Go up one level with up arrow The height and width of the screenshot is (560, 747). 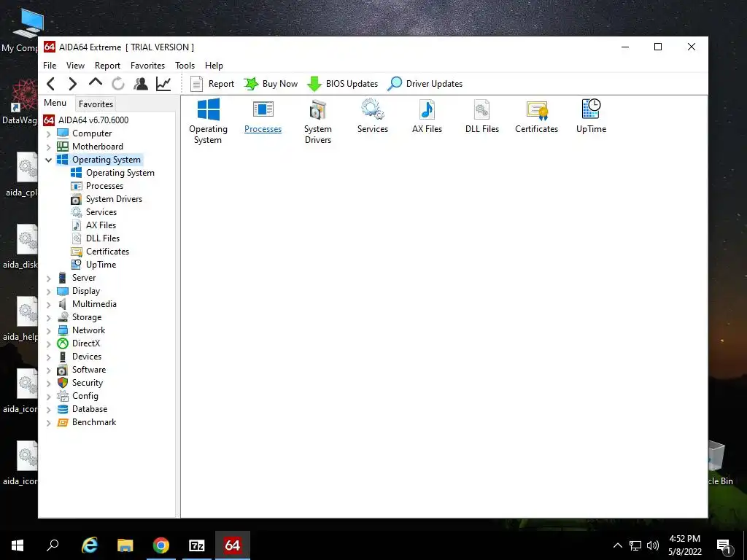pos(96,83)
